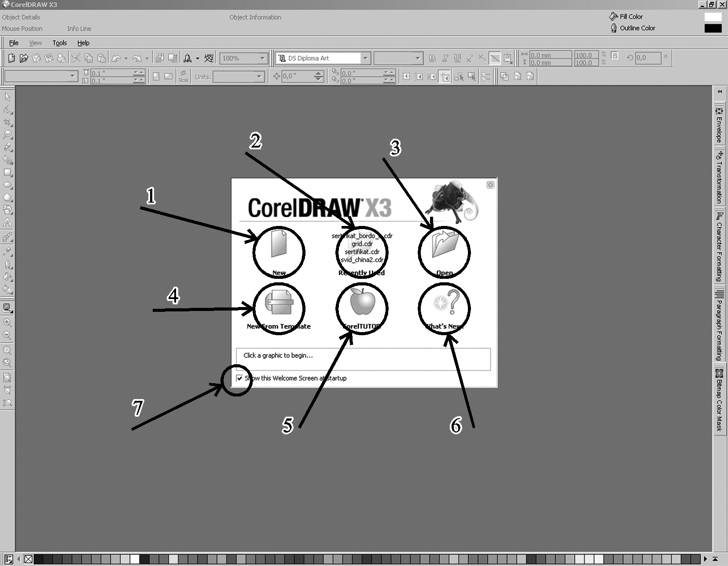Open the Units dropdown
728x566 pixels.
coord(259,77)
